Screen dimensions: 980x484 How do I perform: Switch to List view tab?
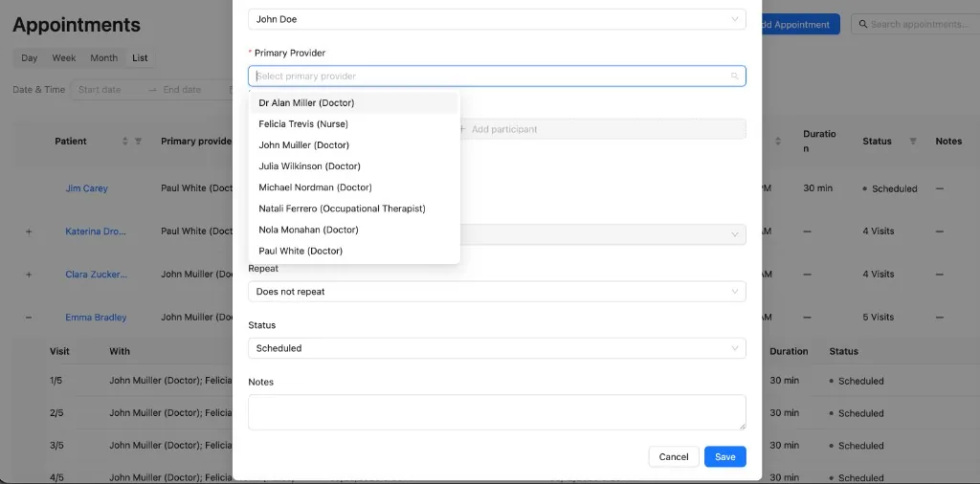[140, 58]
